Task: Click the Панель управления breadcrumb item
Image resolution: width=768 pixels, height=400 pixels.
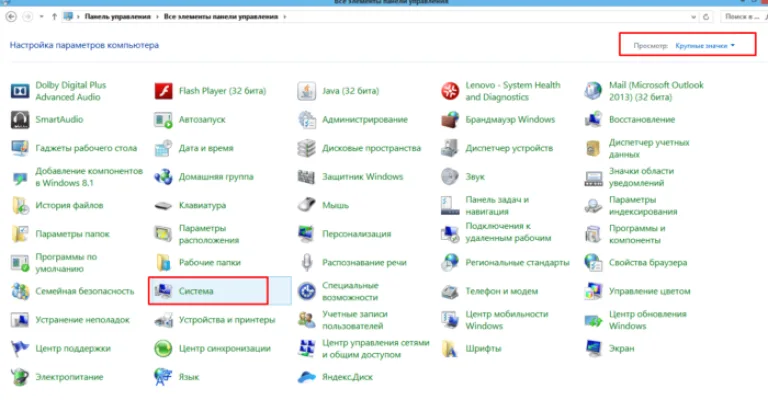Action: pyautogui.click(x=118, y=17)
